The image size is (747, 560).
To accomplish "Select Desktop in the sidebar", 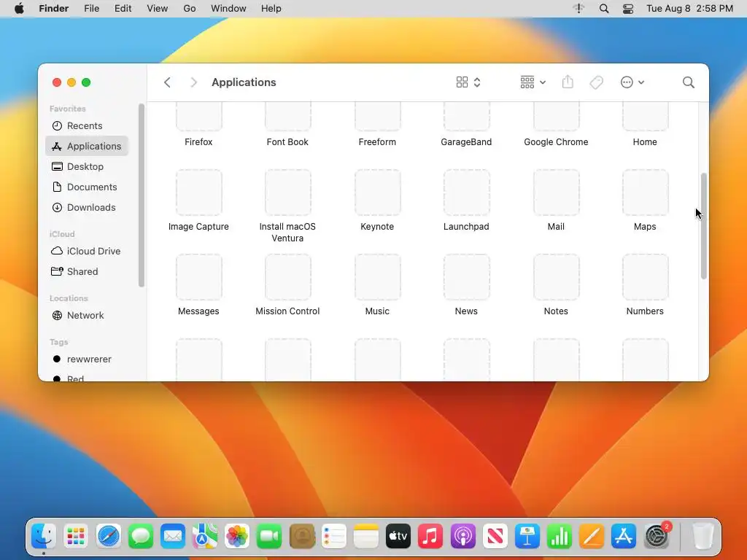I will tap(87, 167).
